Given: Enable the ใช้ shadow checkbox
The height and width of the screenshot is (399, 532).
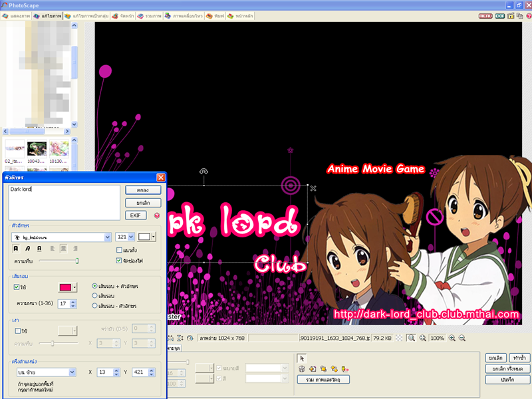Looking at the screenshot, I should [18, 331].
